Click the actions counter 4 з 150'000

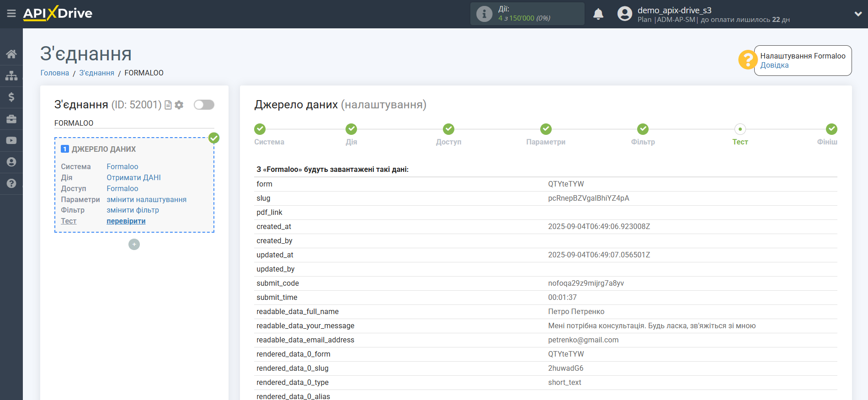pyautogui.click(x=524, y=18)
